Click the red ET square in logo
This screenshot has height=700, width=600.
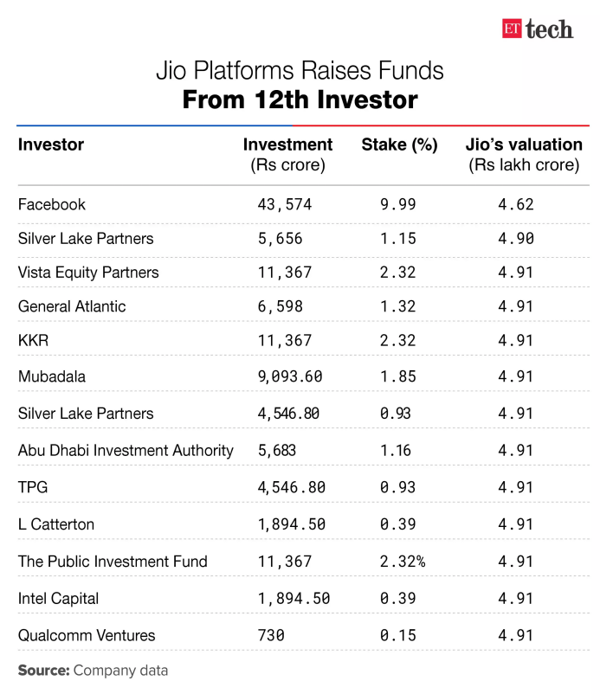click(512, 28)
